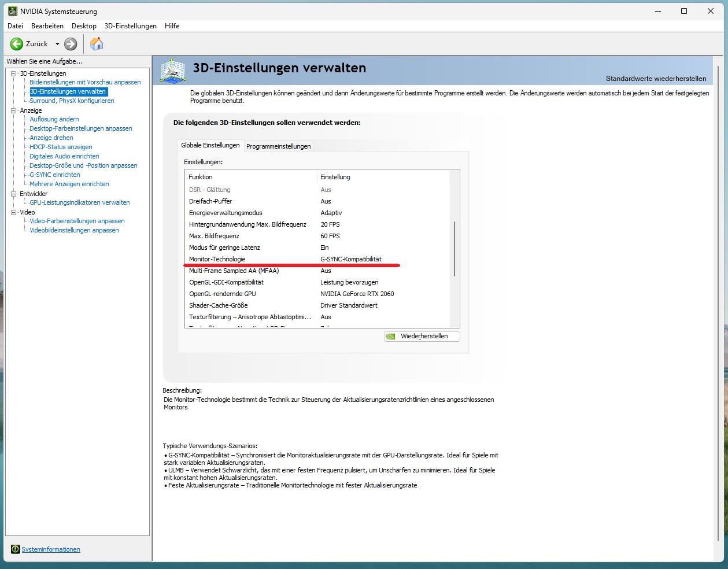Open Desktop-Größe und -Position anpassen
Viewport: 728px width, 569px height.
[x=83, y=165]
